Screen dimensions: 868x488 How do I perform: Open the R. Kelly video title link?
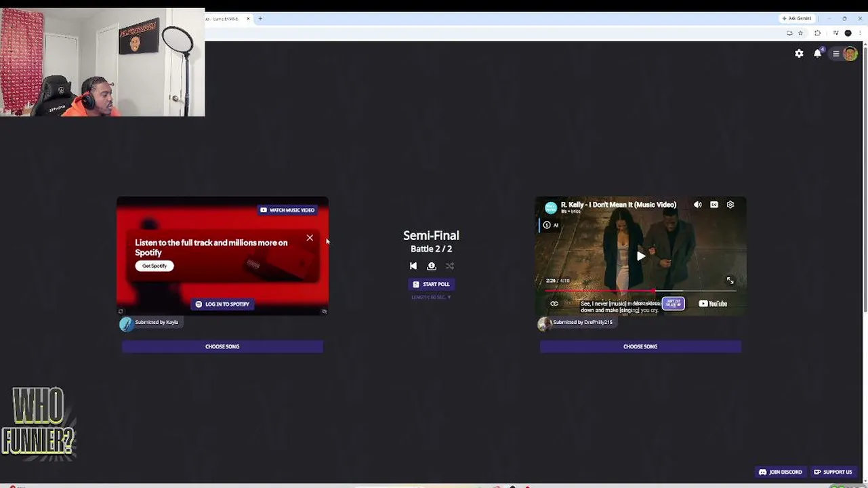[x=619, y=205]
